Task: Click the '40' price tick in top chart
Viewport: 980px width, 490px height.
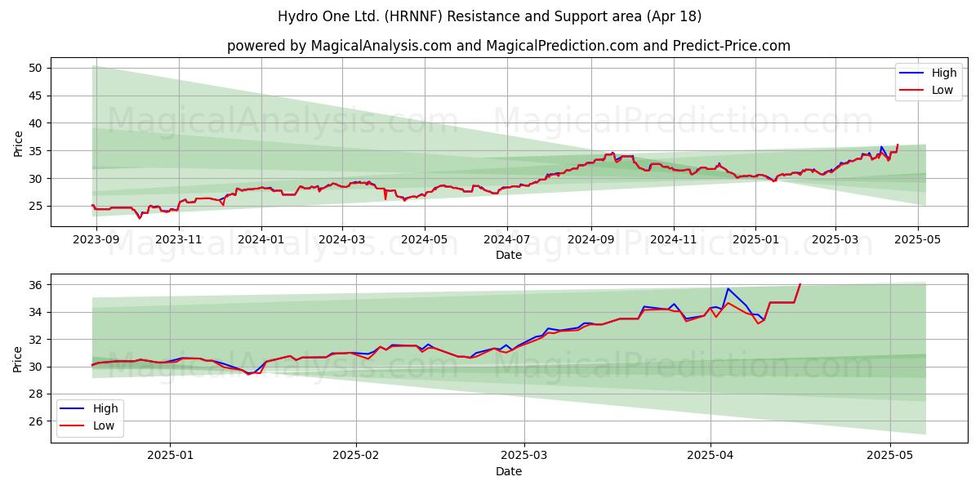Action: (x=37, y=123)
